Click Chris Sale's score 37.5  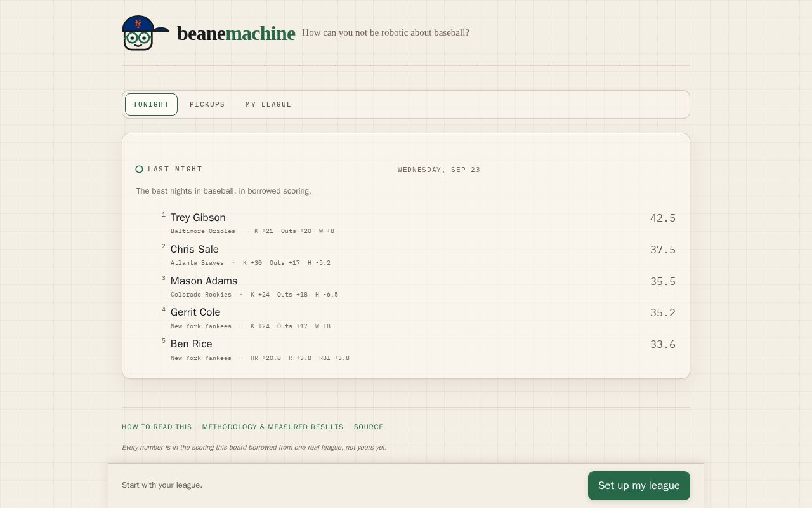663,250
